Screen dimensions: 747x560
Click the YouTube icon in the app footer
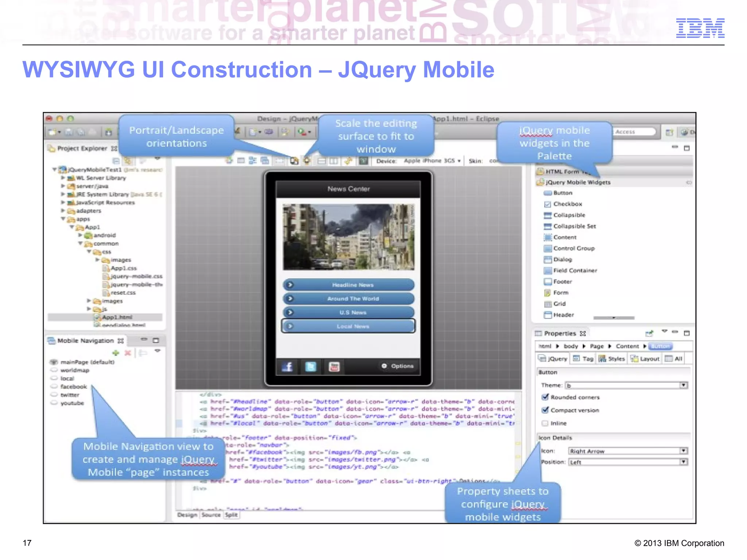[x=334, y=366]
